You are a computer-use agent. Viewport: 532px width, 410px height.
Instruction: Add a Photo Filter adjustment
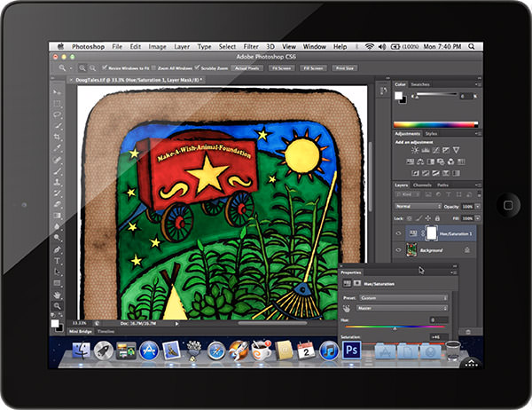coord(441,162)
